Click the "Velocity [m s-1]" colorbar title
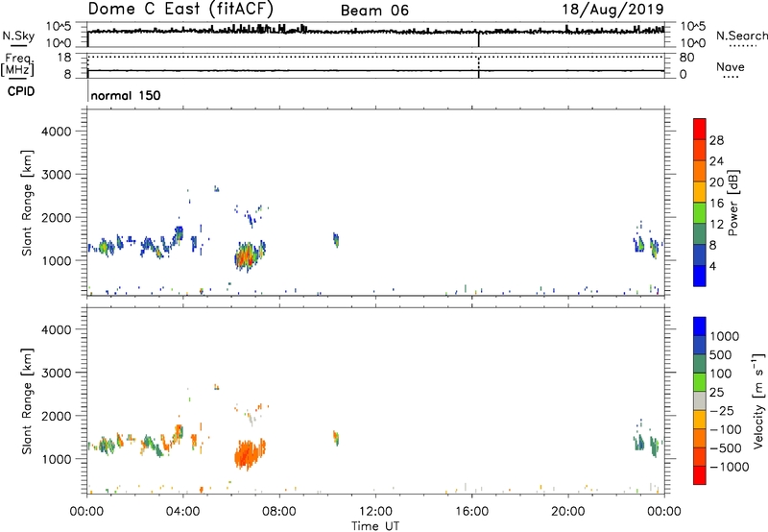768x532 pixels. [x=758, y=400]
